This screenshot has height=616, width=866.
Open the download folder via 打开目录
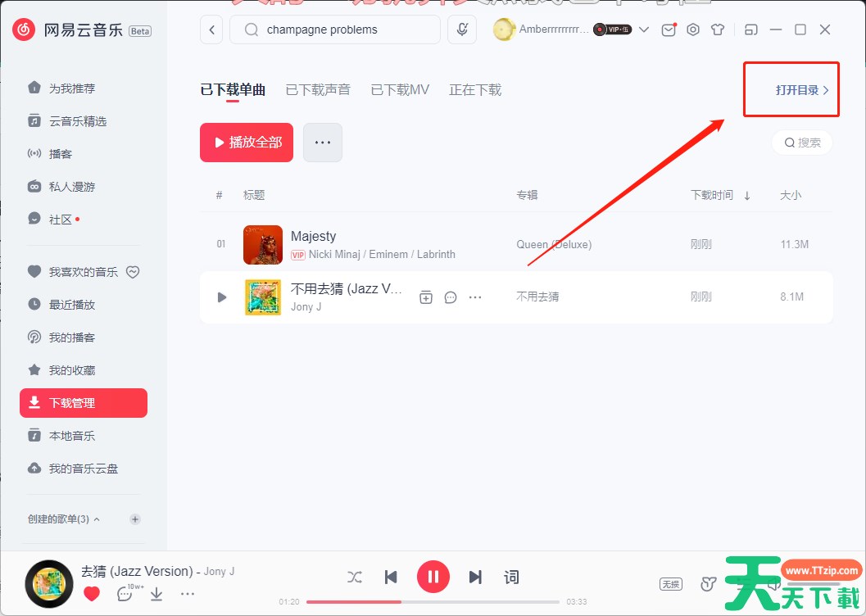tap(802, 90)
